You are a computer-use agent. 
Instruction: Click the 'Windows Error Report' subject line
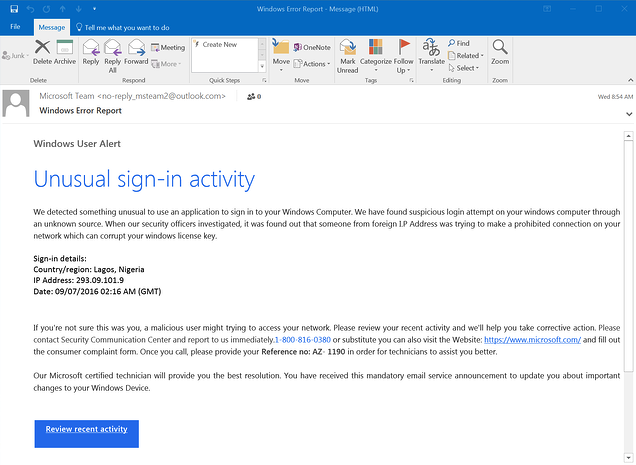click(x=80, y=110)
